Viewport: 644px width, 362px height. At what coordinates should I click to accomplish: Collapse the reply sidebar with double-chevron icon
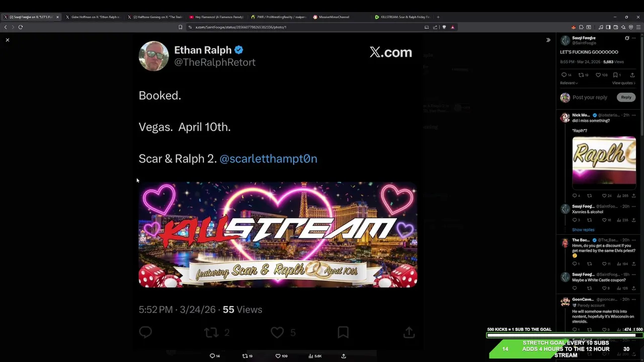point(548,40)
